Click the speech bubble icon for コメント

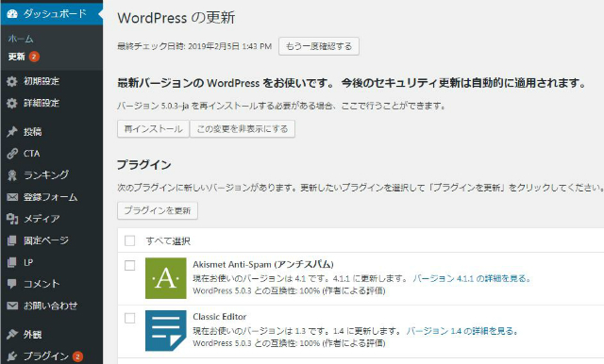12,284
